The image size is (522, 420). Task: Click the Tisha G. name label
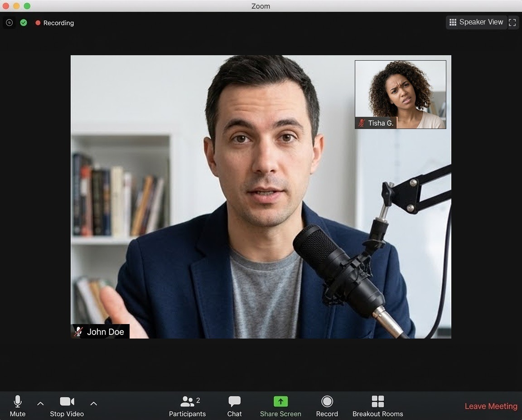(381, 123)
